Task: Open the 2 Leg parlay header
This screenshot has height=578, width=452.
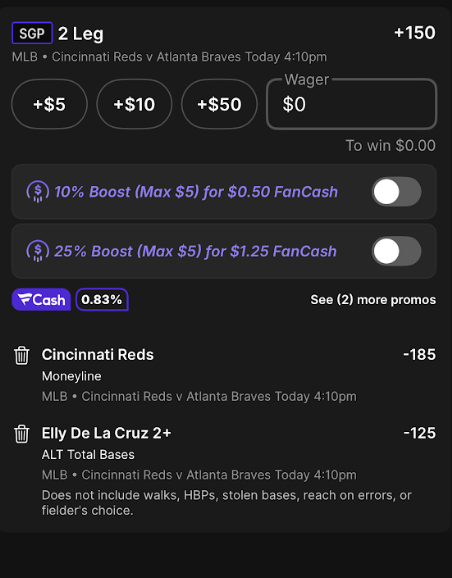Action: (81, 34)
